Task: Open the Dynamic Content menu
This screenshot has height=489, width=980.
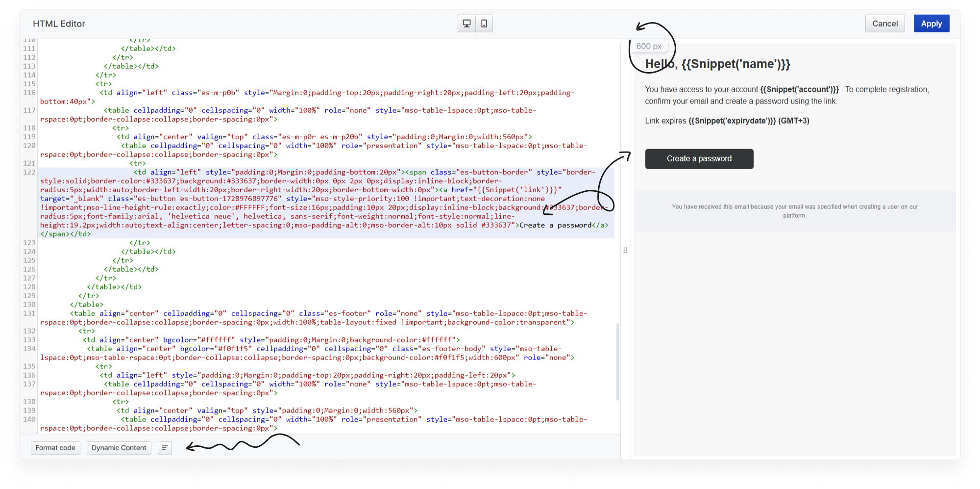Action: (119, 448)
